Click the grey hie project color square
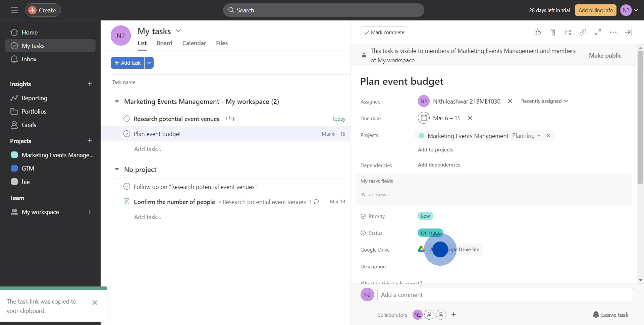This screenshot has width=644, height=325. [14, 182]
